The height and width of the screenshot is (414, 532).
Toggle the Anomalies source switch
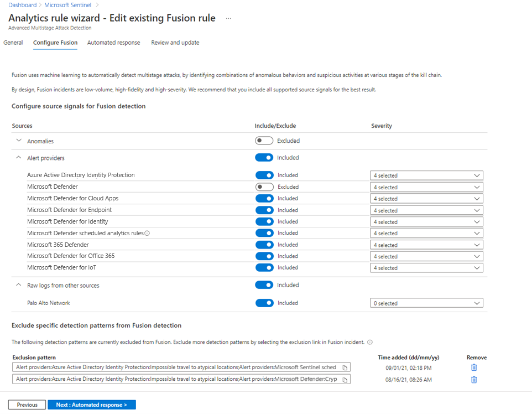[x=264, y=141]
